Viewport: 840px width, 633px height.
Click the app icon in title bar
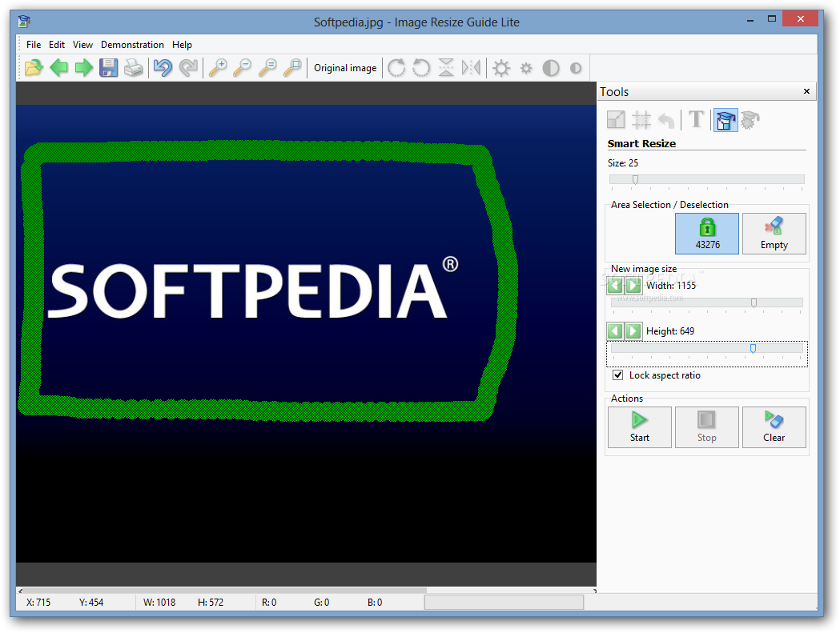pyautogui.click(x=24, y=22)
